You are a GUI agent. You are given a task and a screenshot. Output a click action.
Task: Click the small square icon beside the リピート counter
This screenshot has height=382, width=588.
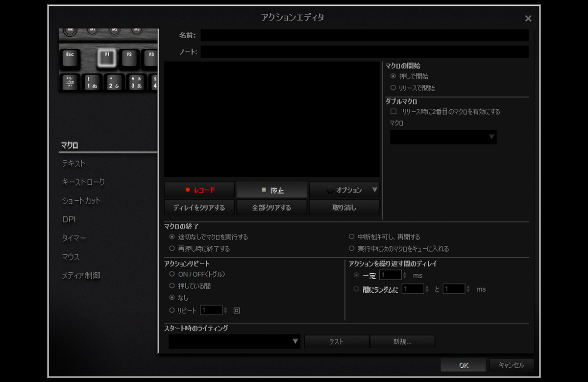click(237, 310)
